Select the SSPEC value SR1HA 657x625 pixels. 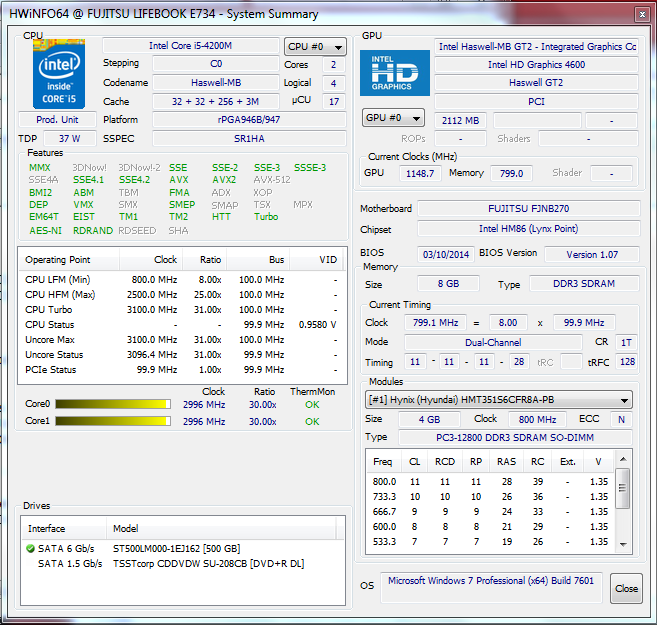pos(249,139)
